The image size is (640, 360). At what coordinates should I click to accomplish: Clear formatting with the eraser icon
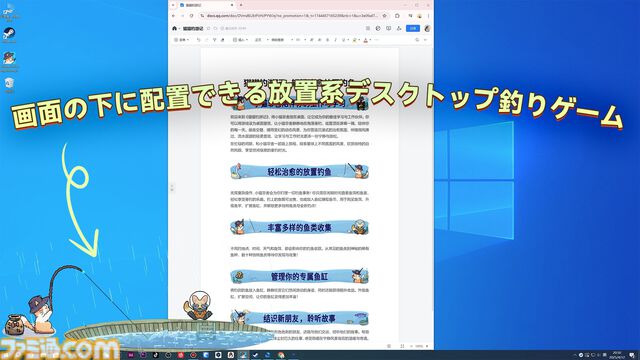pos(223,40)
